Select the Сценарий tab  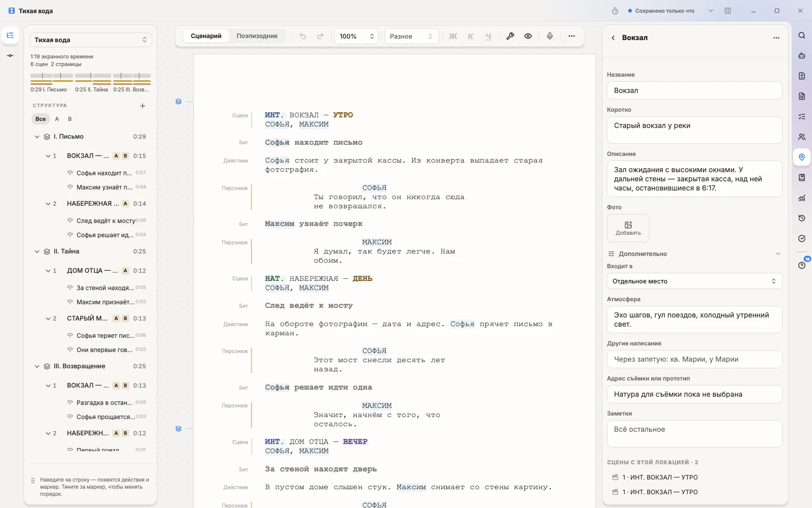coord(206,36)
